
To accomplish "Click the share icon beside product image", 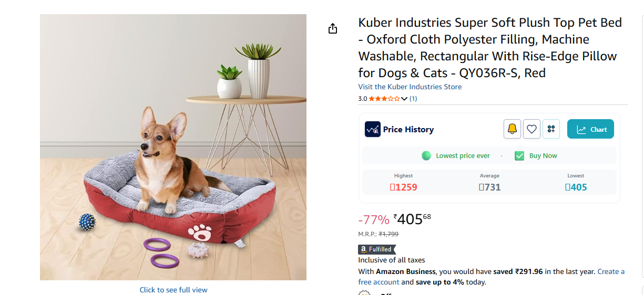I will pos(332,28).
